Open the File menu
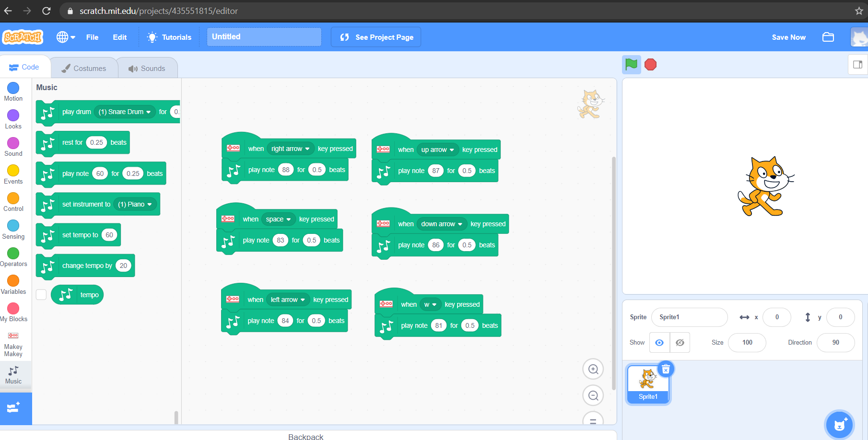The height and width of the screenshot is (440, 868). coord(92,37)
